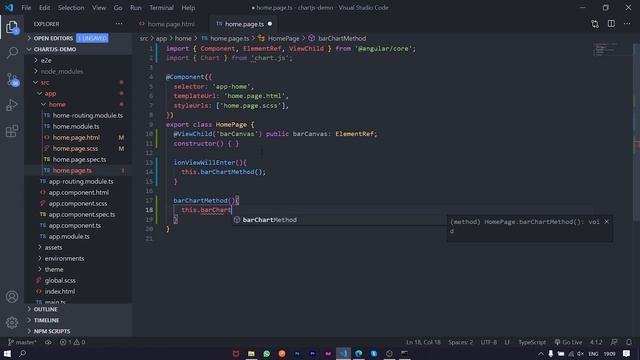Open the Source Control view
This screenshot has height=360, width=640.
12,79
